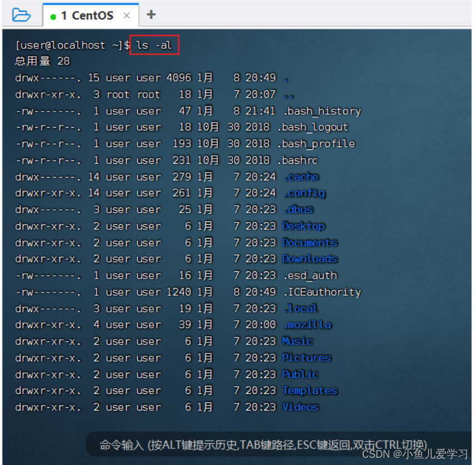Click the .dbus directory name
476x465 pixels.
tap(298, 210)
